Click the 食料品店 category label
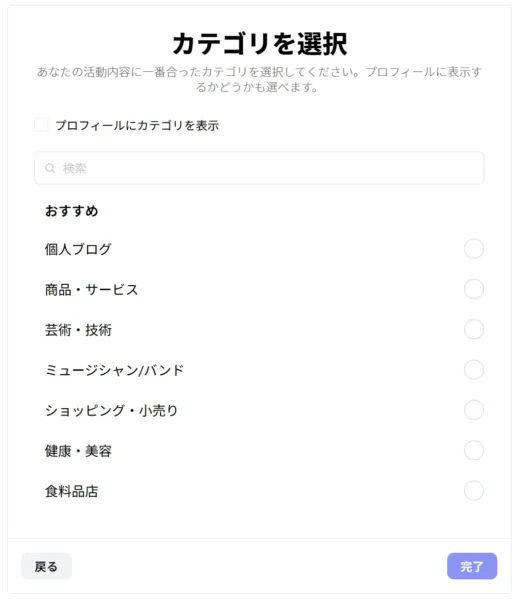This screenshot has width=517, height=600. pos(72,491)
